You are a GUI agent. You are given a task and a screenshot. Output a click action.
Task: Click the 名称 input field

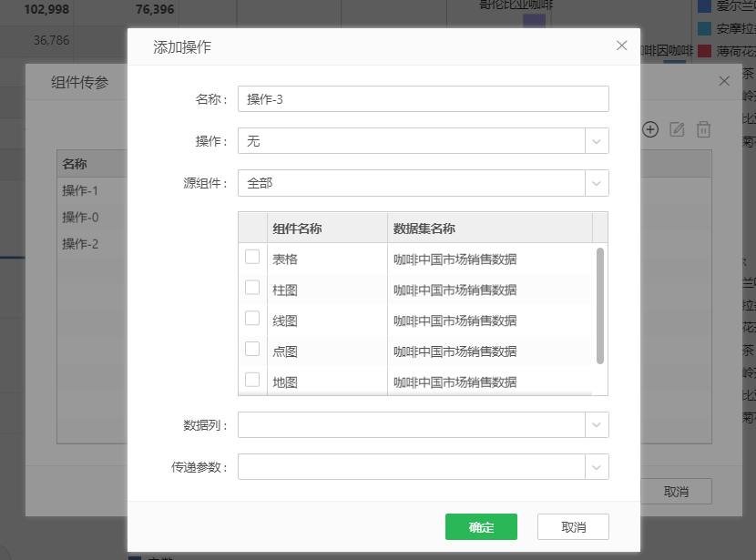pos(423,99)
